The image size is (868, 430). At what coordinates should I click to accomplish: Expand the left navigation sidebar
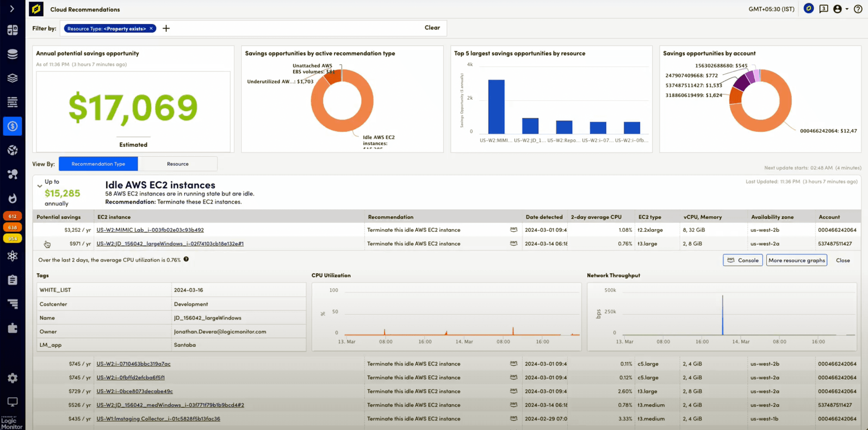tap(12, 8)
